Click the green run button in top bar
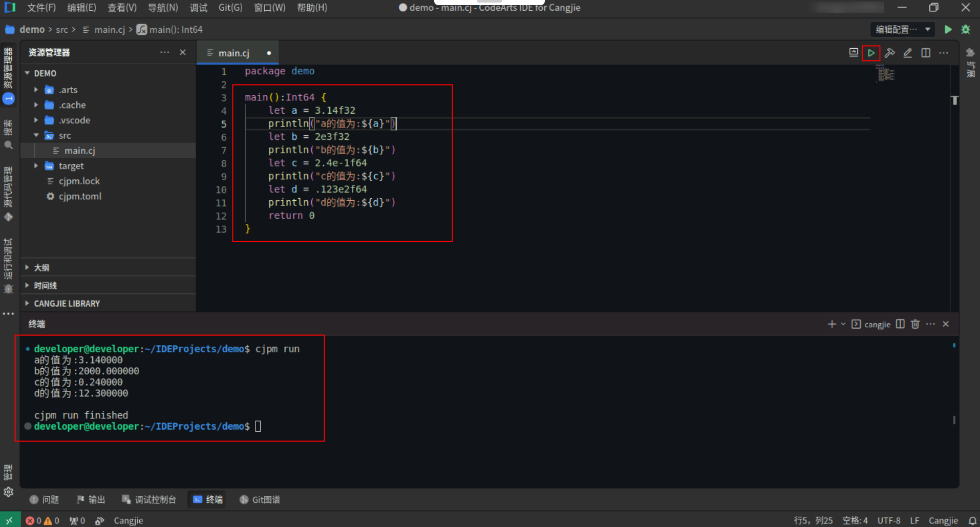This screenshot has height=527, width=980. pyautogui.click(x=948, y=30)
